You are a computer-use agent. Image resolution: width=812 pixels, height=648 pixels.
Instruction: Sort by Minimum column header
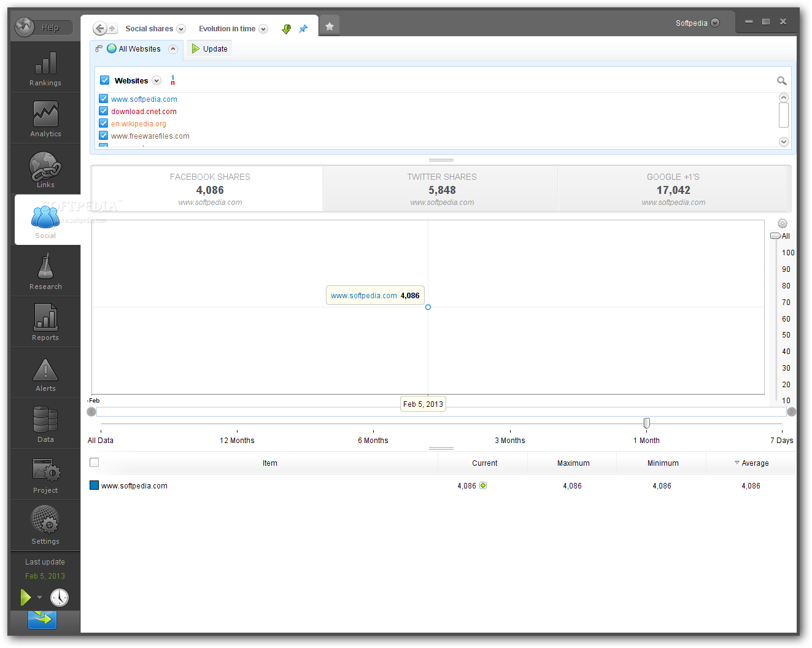pos(662,463)
